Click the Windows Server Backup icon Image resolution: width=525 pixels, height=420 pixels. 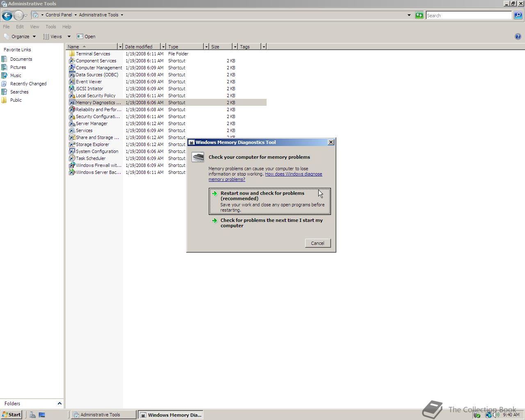72,172
